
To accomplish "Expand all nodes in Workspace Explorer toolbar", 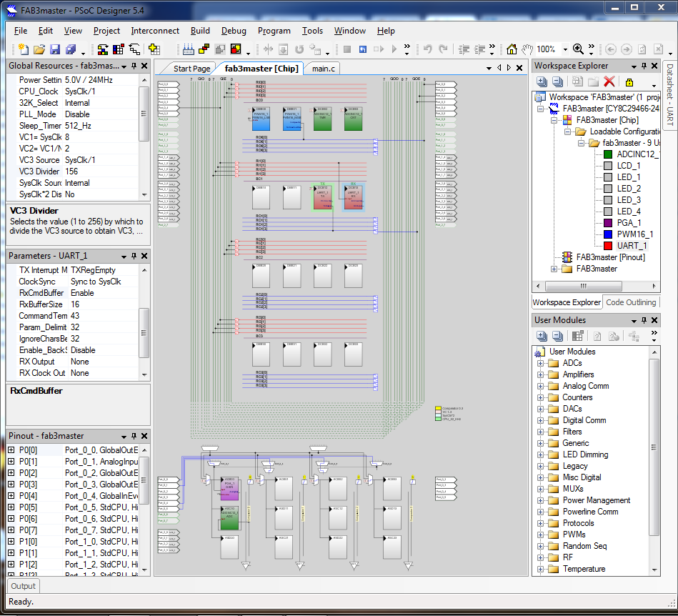I will click(x=542, y=82).
